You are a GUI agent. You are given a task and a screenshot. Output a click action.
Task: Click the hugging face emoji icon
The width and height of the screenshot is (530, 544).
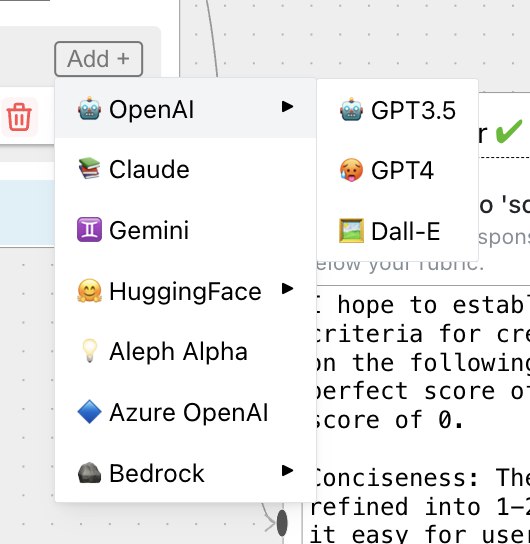coord(89,291)
